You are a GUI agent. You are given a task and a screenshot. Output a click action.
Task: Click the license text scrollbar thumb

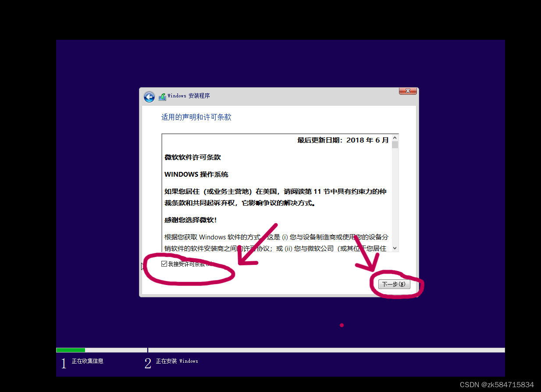click(395, 145)
